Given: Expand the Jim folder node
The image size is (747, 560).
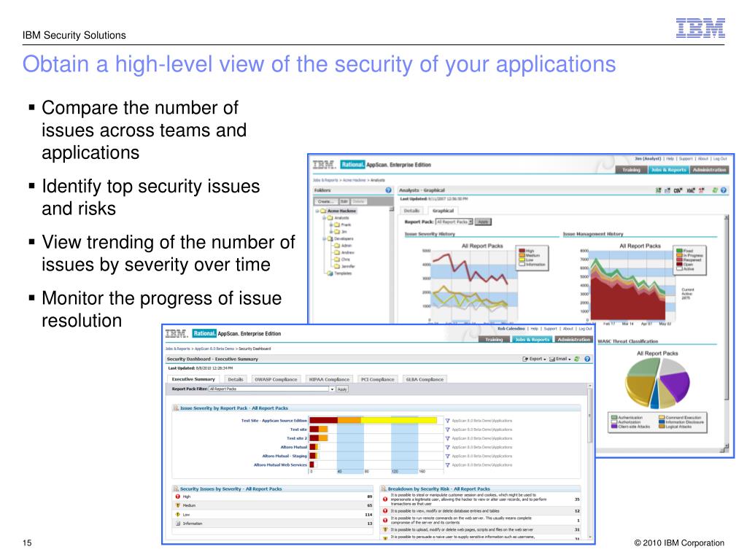Looking at the screenshot, I should (330, 232).
